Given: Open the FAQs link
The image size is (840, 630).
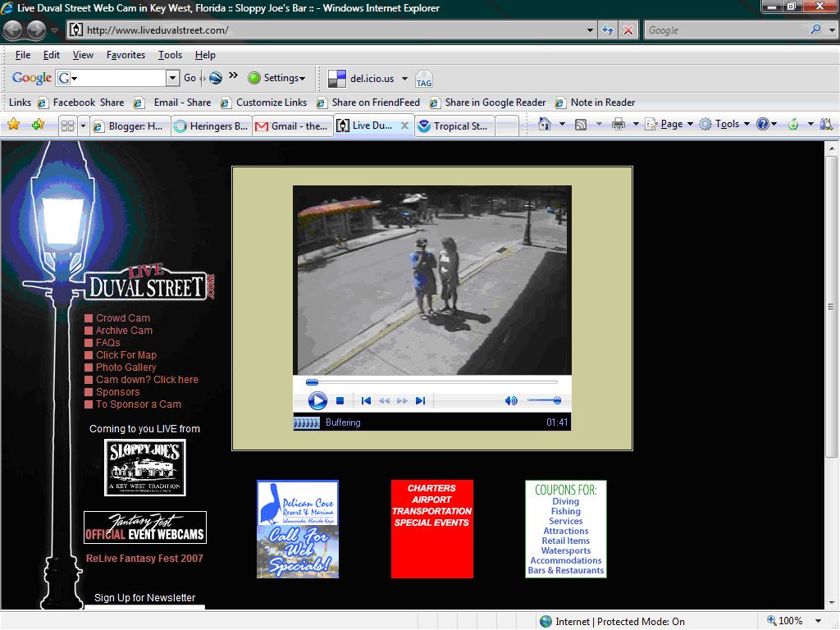Looking at the screenshot, I should point(107,342).
